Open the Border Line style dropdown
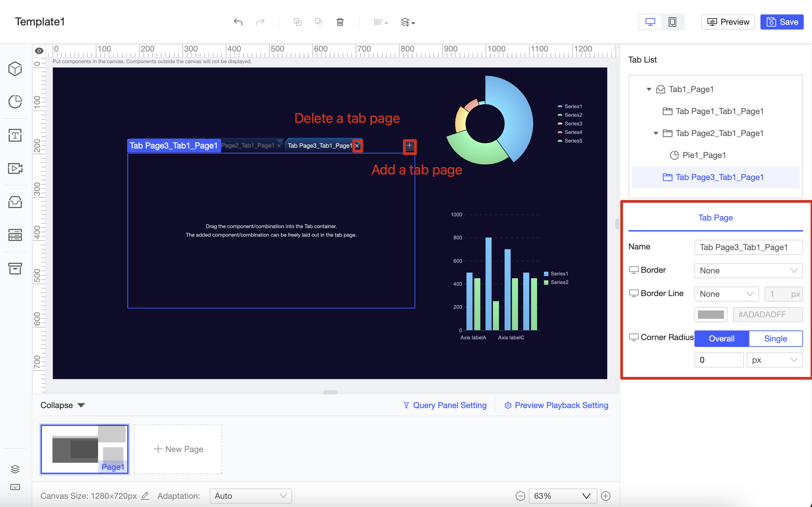 pos(726,294)
